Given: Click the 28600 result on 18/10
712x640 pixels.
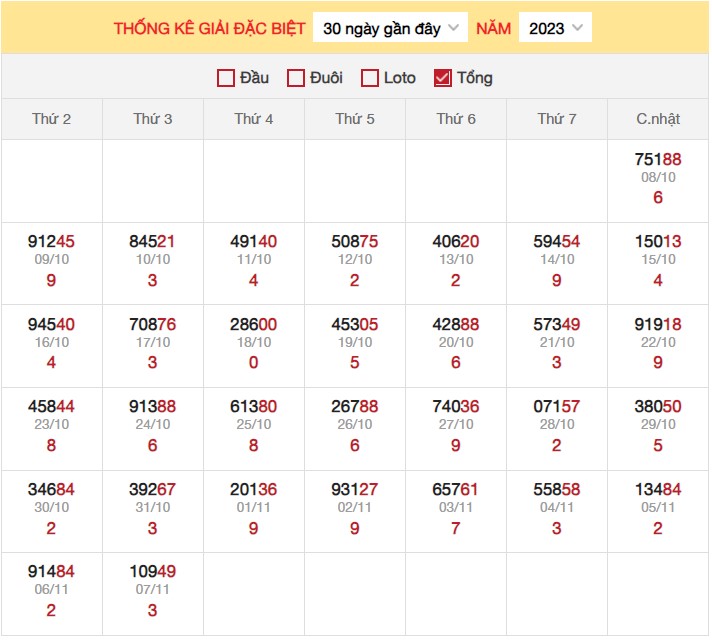Looking at the screenshot, I should (254, 324).
